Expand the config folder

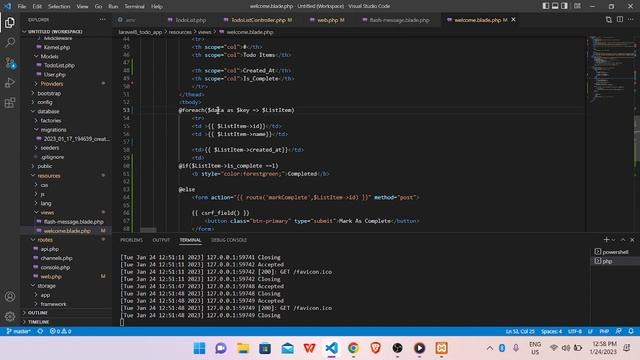pyautogui.click(x=45, y=102)
